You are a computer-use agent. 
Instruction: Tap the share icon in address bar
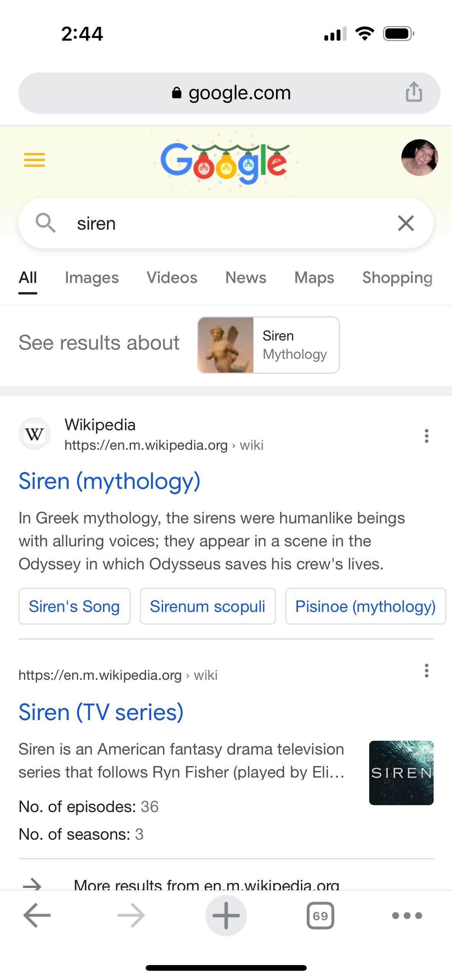pyautogui.click(x=414, y=92)
